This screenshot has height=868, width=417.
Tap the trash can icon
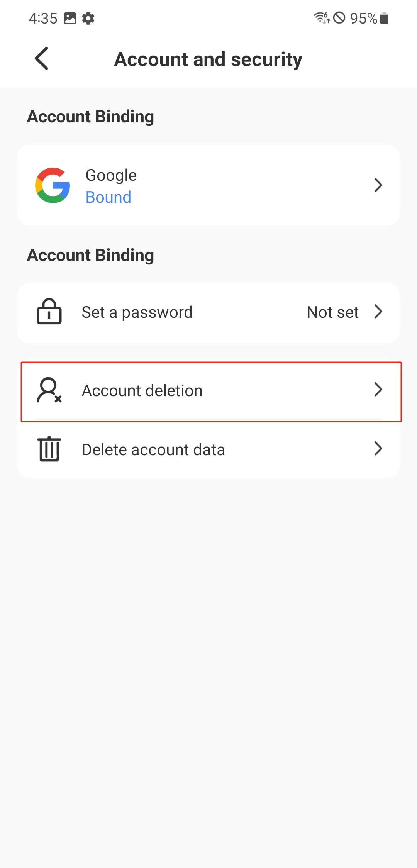(x=49, y=449)
